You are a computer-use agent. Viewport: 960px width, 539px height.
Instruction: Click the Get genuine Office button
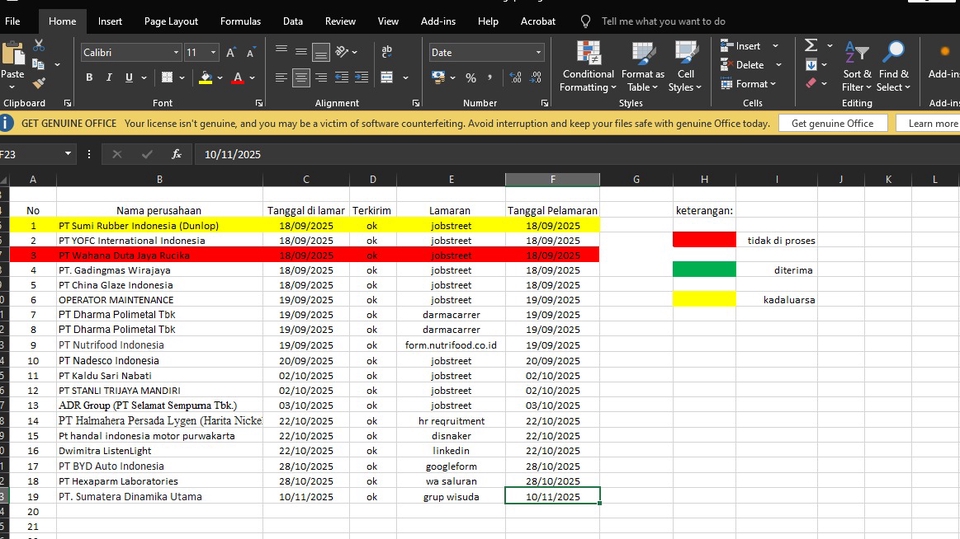point(832,123)
